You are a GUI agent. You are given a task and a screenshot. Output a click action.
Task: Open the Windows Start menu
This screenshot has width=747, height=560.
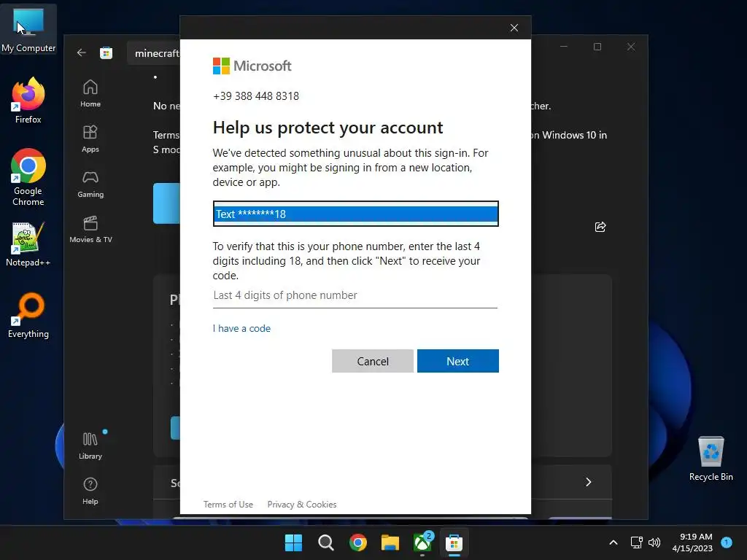click(293, 542)
